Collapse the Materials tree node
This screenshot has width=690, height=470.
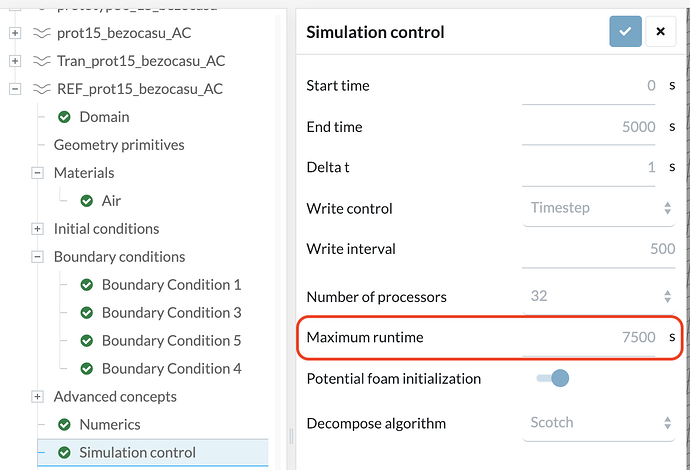coord(38,173)
